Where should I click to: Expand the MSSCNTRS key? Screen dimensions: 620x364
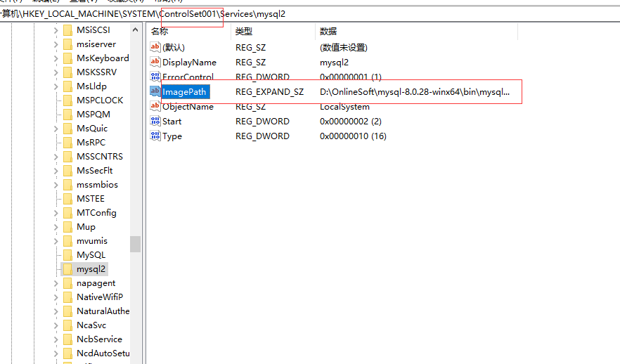(56, 157)
